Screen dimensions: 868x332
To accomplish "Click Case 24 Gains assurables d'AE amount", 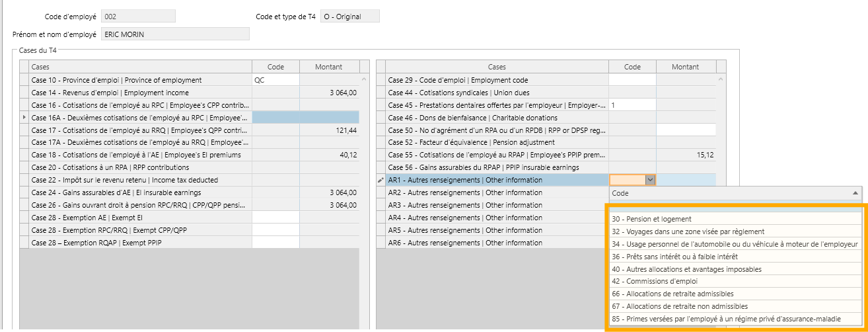I will [329, 192].
